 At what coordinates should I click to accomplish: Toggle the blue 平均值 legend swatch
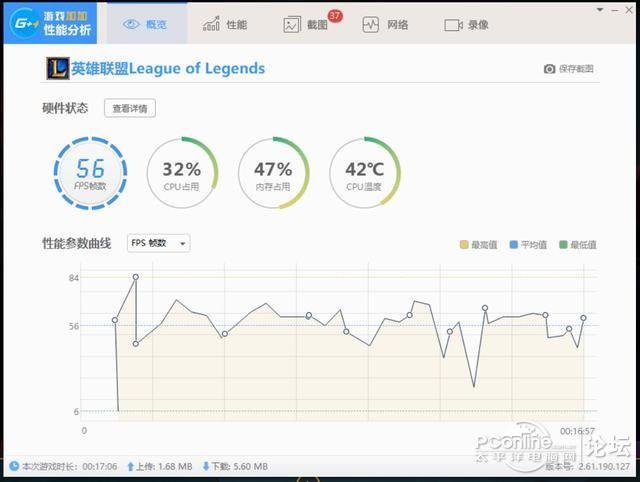pyautogui.click(x=514, y=244)
